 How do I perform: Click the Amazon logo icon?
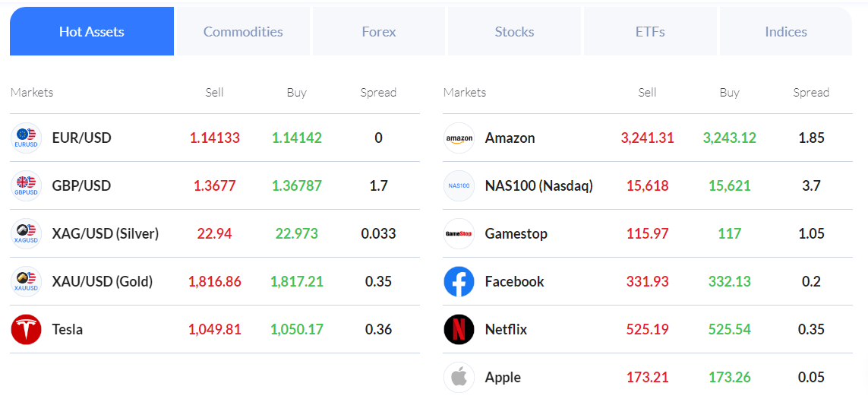coord(459,138)
